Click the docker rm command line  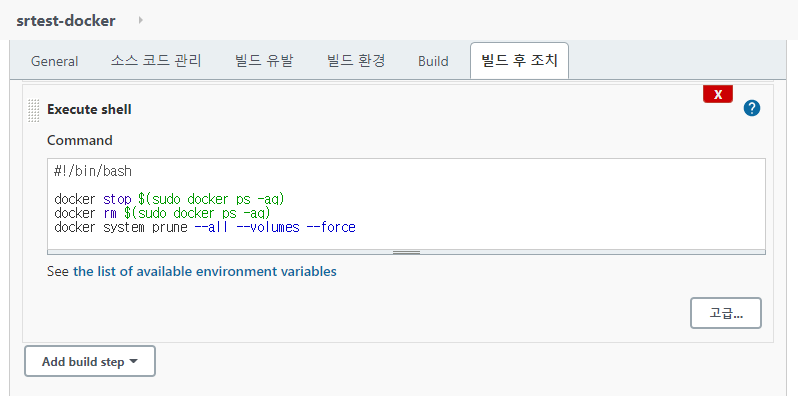162,213
